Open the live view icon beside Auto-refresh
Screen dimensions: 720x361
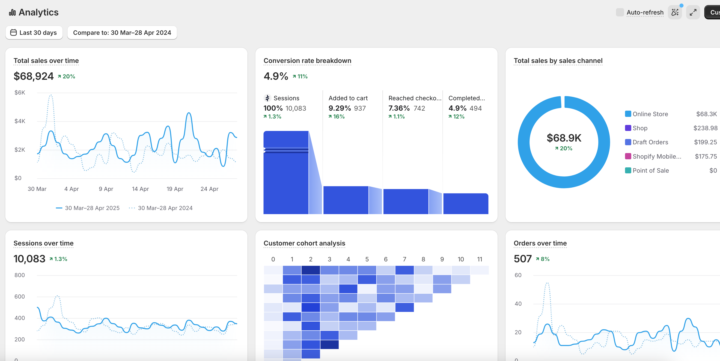675,12
